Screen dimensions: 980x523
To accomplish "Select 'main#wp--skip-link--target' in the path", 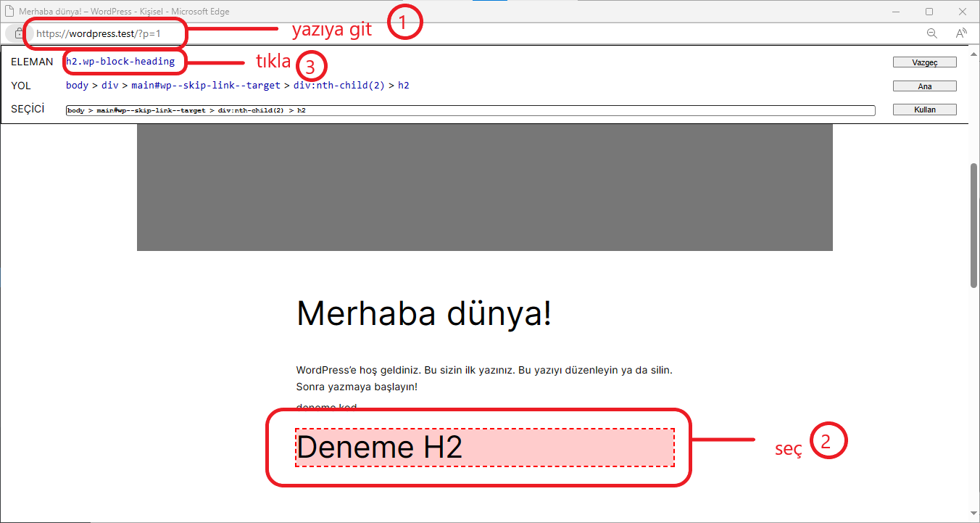I will [205, 86].
